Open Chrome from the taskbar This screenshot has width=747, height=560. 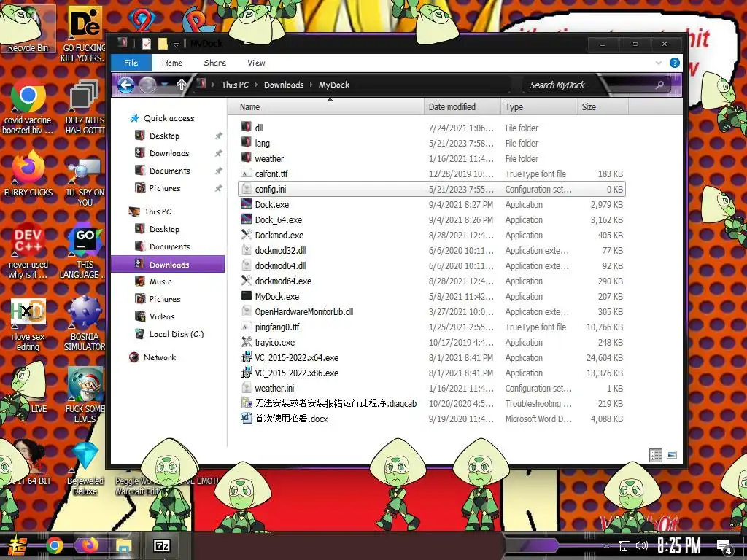click(54, 545)
